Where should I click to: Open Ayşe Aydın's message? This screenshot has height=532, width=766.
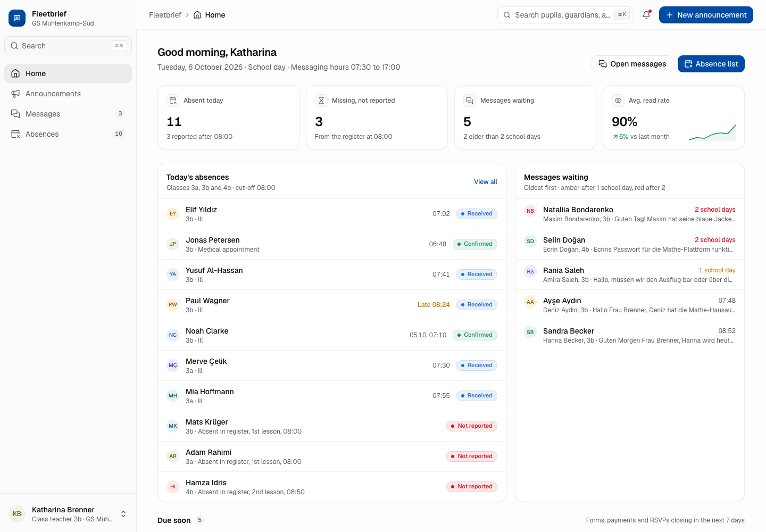coord(630,305)
